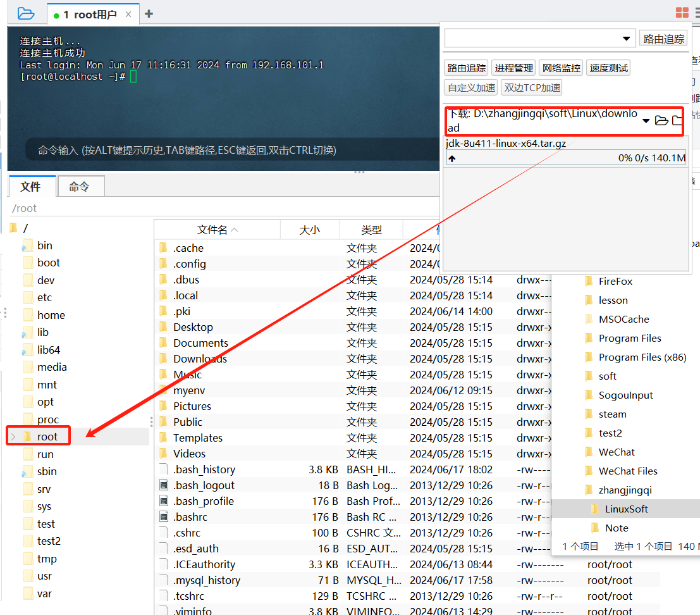Expand the download path dropdown arrow

click(x=646, y=121)
